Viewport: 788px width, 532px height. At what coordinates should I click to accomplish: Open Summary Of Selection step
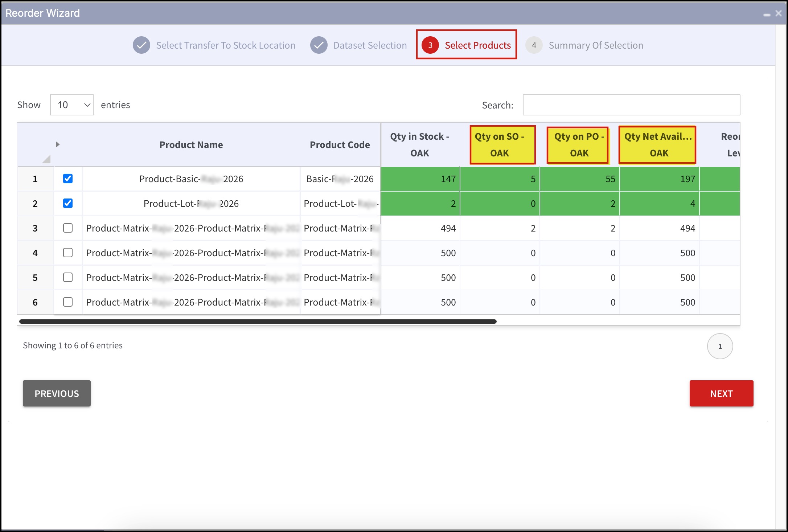point(595,45)
